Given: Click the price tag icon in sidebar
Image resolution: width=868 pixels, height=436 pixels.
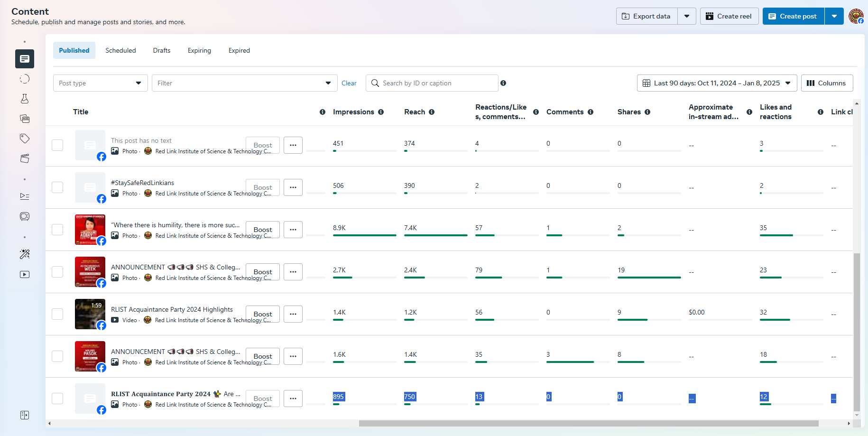Looking at the screenshot, I should coord(25,138).
